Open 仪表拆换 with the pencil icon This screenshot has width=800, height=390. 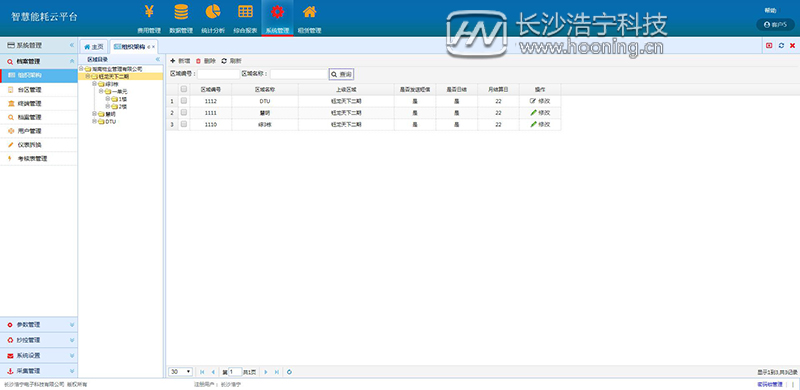(x=39, y=145)
